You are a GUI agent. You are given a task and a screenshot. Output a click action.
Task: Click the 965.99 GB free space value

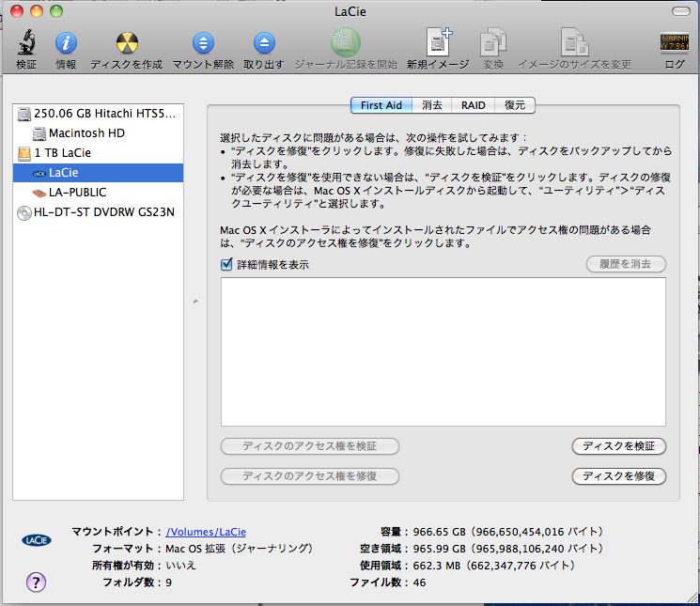click(x=508, y=549)
